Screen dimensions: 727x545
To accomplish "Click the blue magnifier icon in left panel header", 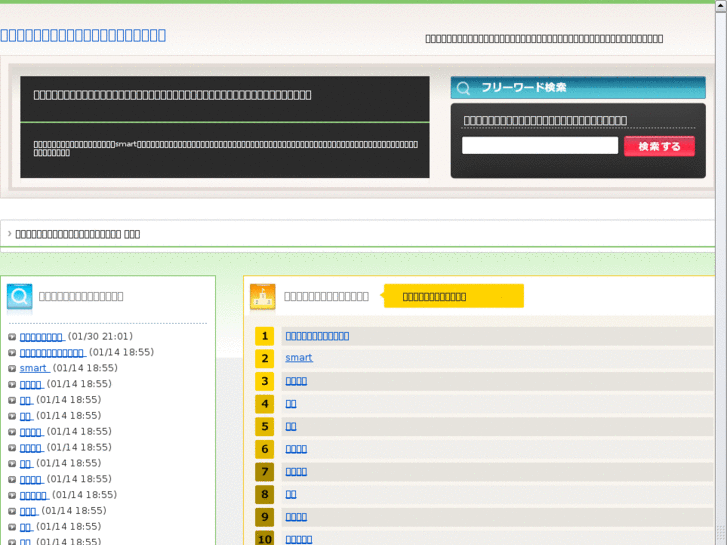I will (19, 297).
